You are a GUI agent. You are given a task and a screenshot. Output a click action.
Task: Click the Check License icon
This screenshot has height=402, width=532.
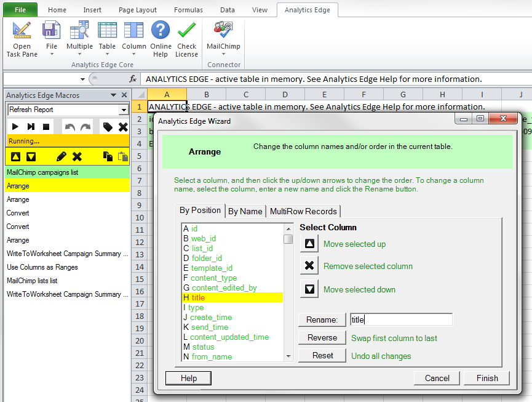[186, 39]
